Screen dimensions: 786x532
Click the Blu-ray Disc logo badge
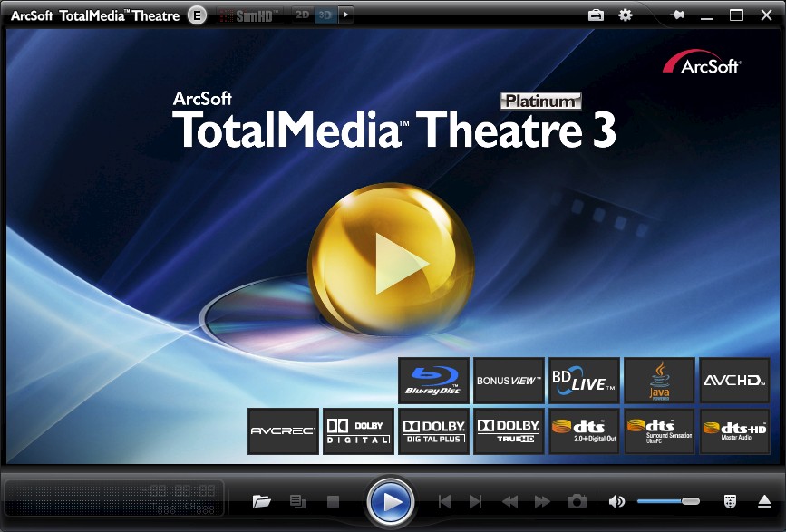coord(433,381)
